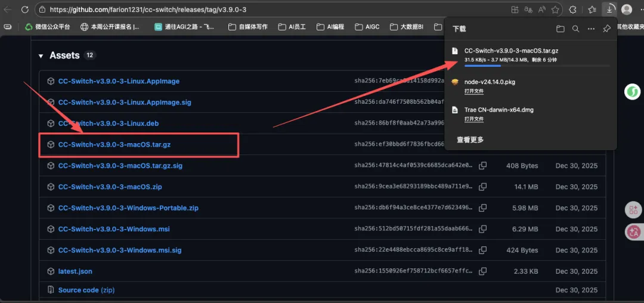The width and height of the screenshot is (644, 303).
Task: Click the green circular sidebar extension icon
Action: coord(632,92)
